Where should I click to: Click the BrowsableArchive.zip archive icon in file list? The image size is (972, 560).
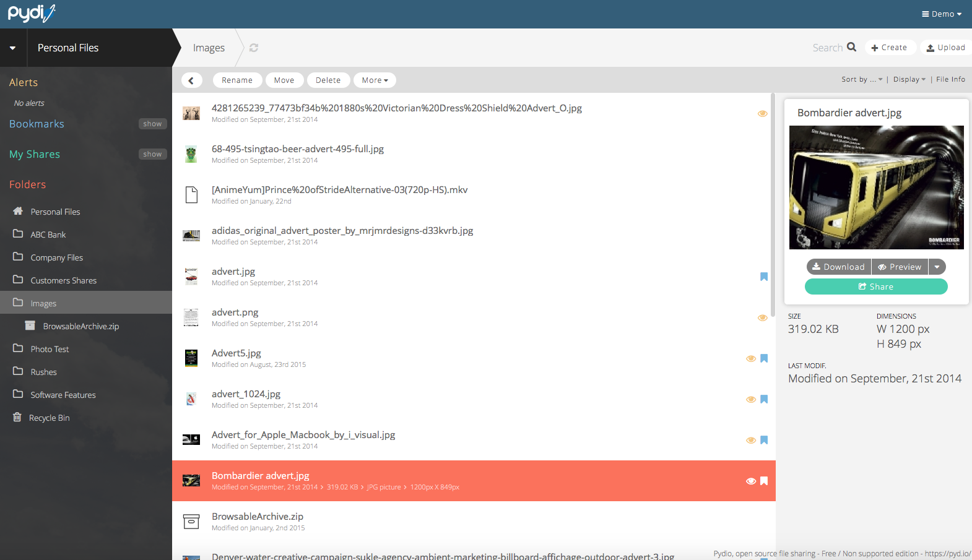click(191, 522)
